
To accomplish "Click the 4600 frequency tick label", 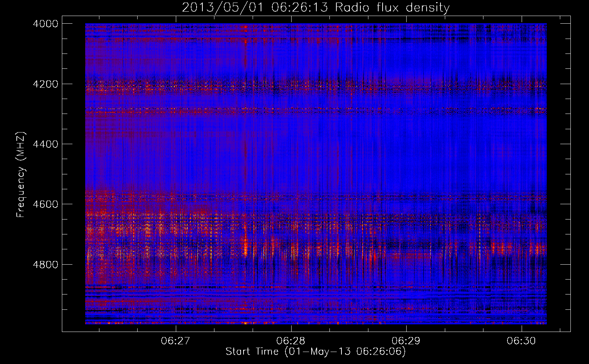I will click(46, 204).
